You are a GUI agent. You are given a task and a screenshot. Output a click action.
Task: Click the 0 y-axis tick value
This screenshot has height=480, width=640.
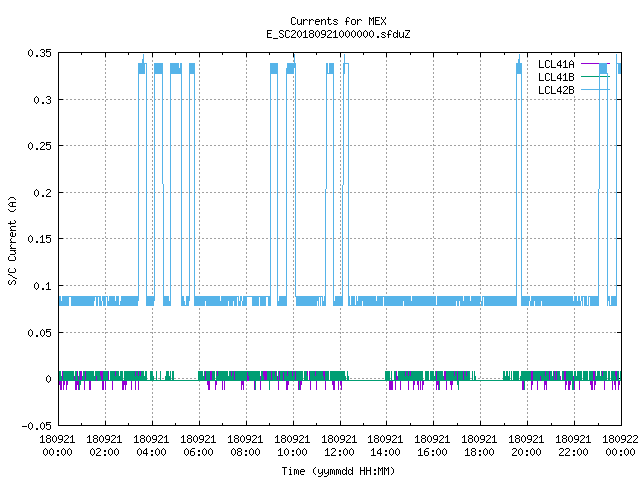pyautogui.click(x=48, y=379)
